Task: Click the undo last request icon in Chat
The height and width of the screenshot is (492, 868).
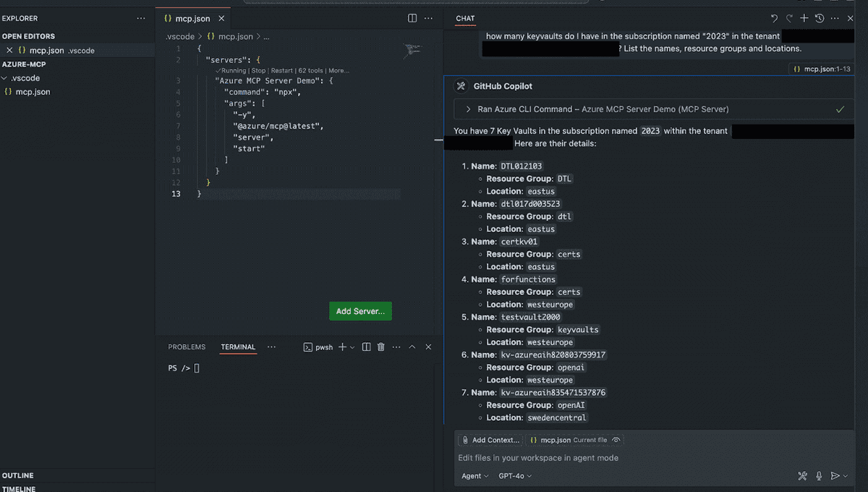Action: tap(774, 18)
